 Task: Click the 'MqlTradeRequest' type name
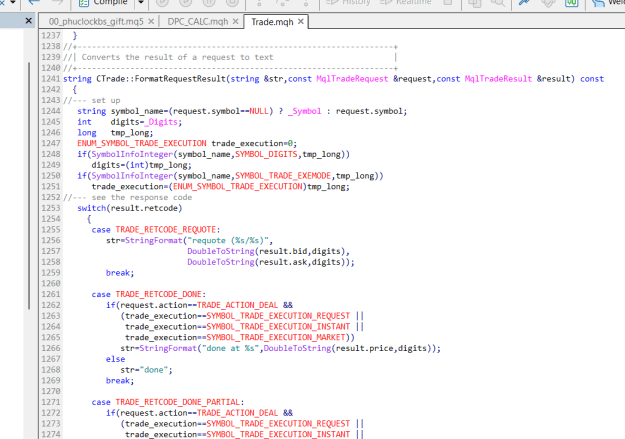click(352, 79)
